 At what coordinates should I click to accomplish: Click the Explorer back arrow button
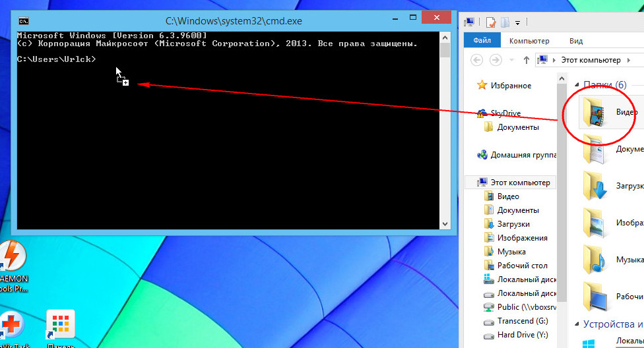coord(476,61)
